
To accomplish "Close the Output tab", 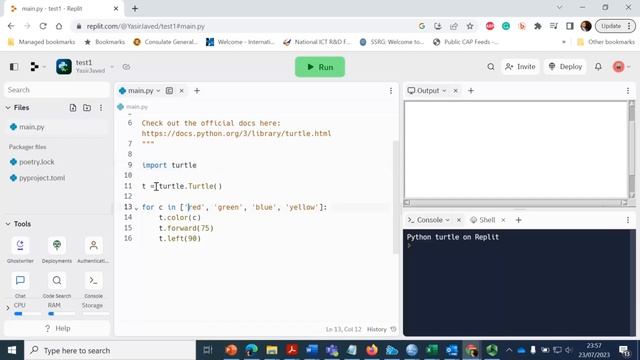I will point(456,91).
